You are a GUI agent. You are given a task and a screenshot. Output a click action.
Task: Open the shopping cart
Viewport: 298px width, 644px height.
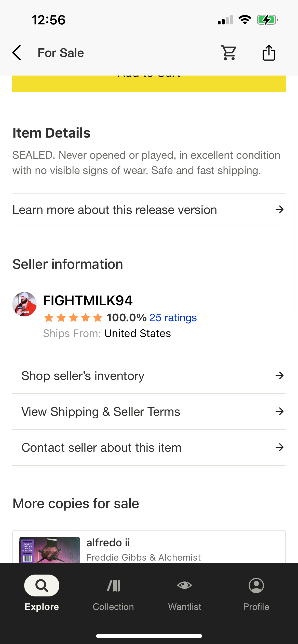(229, 53)
